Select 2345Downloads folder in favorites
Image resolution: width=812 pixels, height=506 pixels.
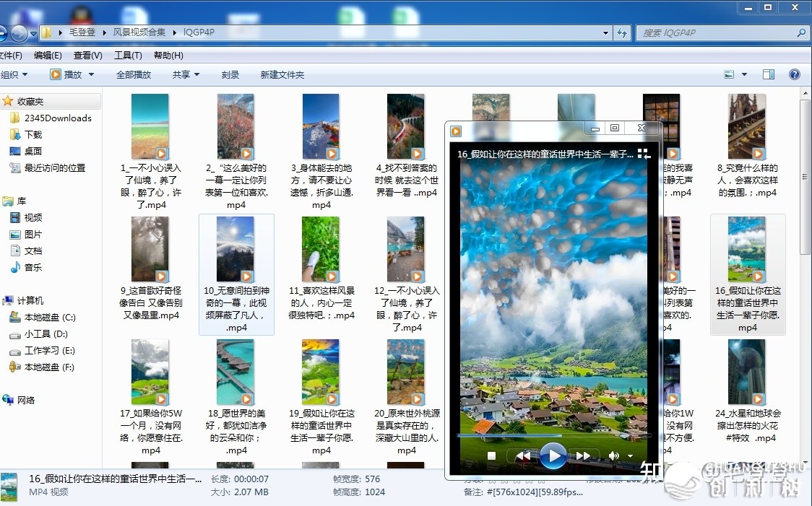click(x=58, y=118)
